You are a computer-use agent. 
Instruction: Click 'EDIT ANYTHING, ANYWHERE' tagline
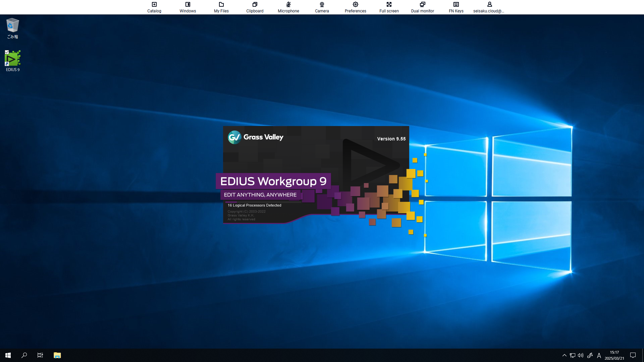[x=260, y=195]
